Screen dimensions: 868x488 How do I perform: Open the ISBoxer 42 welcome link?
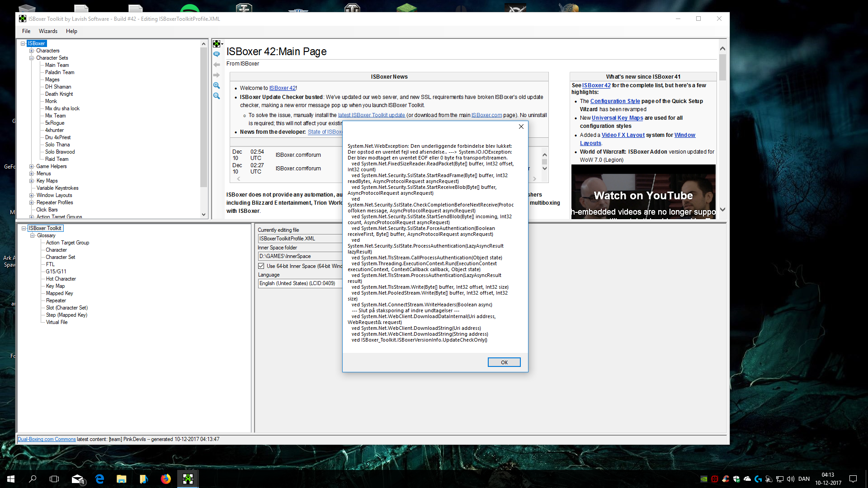pos(283,88)
